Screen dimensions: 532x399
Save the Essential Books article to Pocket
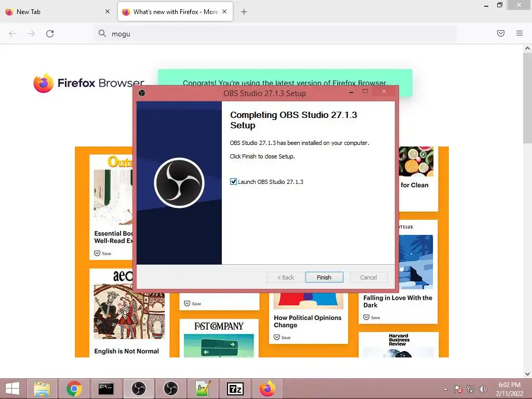coord(102,254)
